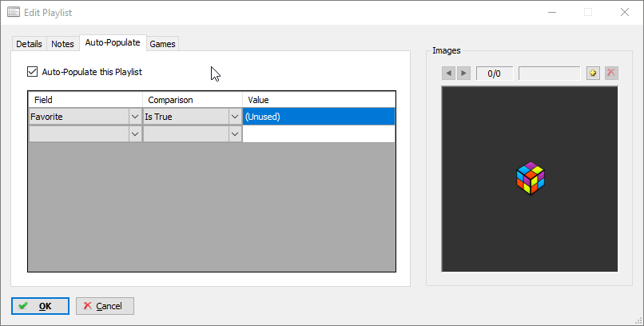644x326 pixels.
Task: Click the Edit Playlist window title icon
Action: tap(14, 12)
